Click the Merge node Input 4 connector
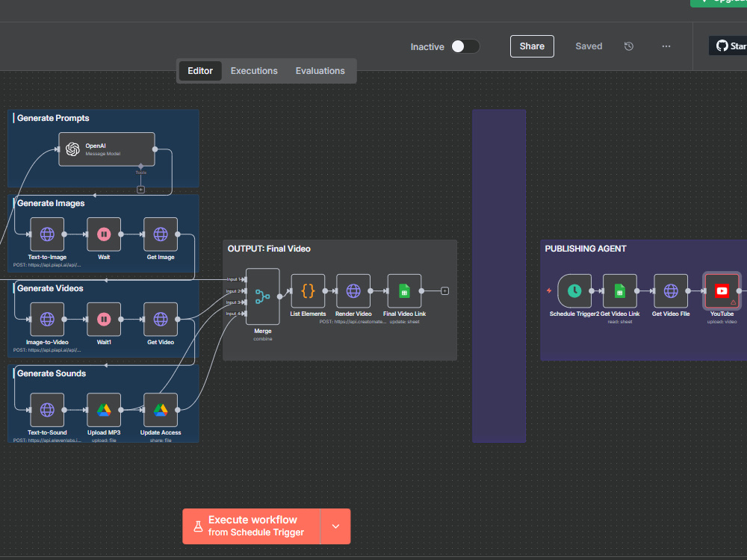Image resolution: width=747 pixels, height=560 pixels. coord(244,314)
